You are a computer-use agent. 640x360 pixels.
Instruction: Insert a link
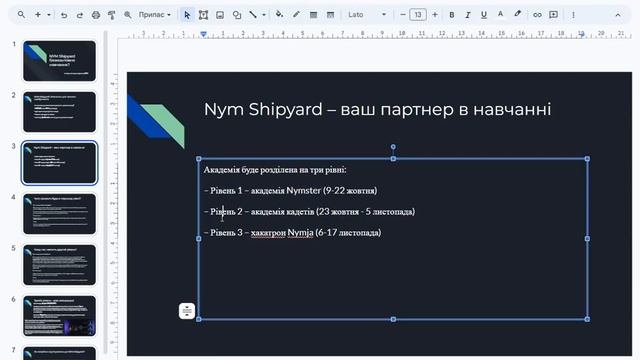(537, 15)
